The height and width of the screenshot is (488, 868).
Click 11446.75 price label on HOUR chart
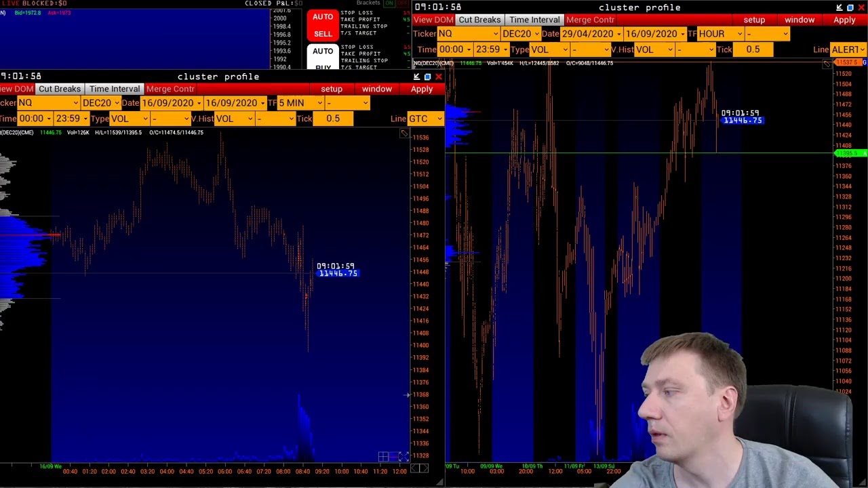pyautogui.click(x=743, y=121)
